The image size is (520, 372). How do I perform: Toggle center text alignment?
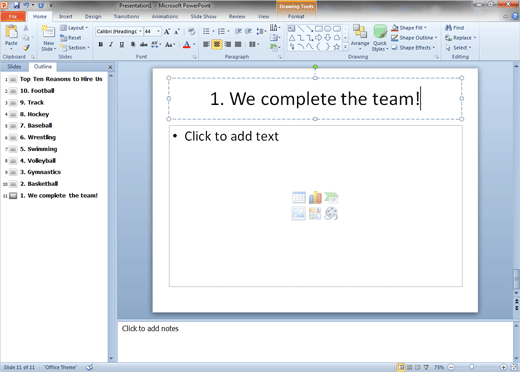217,44
